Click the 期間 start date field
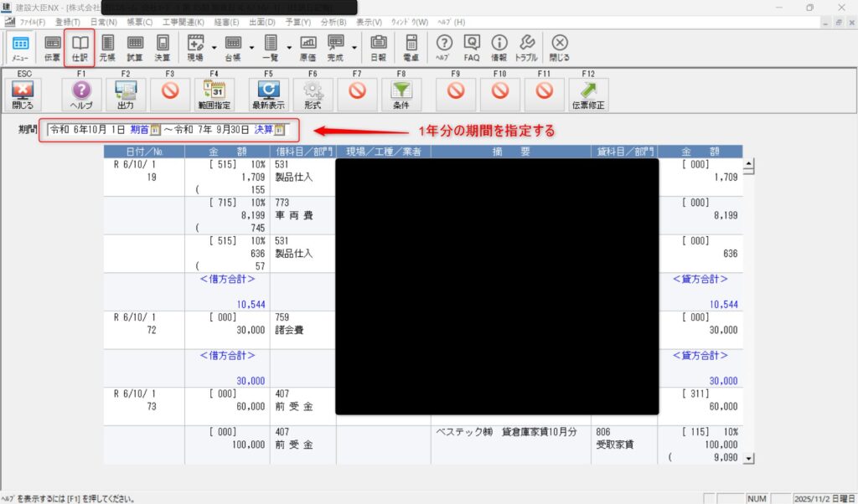Image resolution: width=858 pixels, height=504 pixels. (x=87, y=130)
